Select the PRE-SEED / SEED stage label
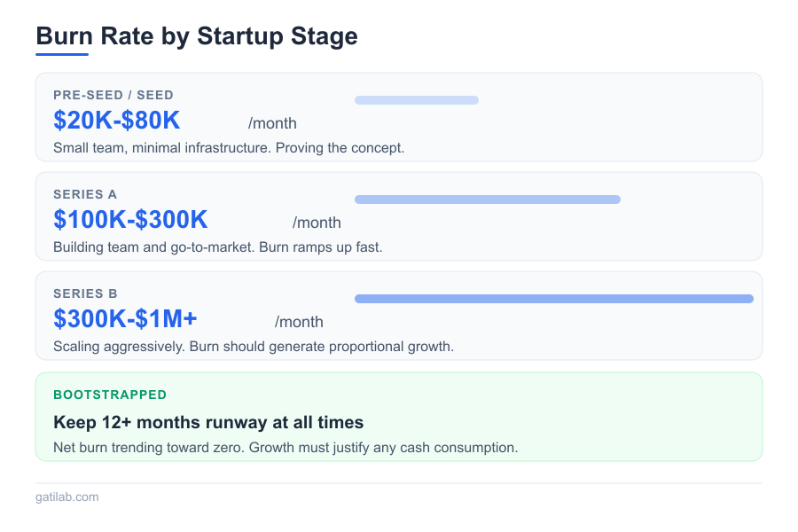 (113, 95)
